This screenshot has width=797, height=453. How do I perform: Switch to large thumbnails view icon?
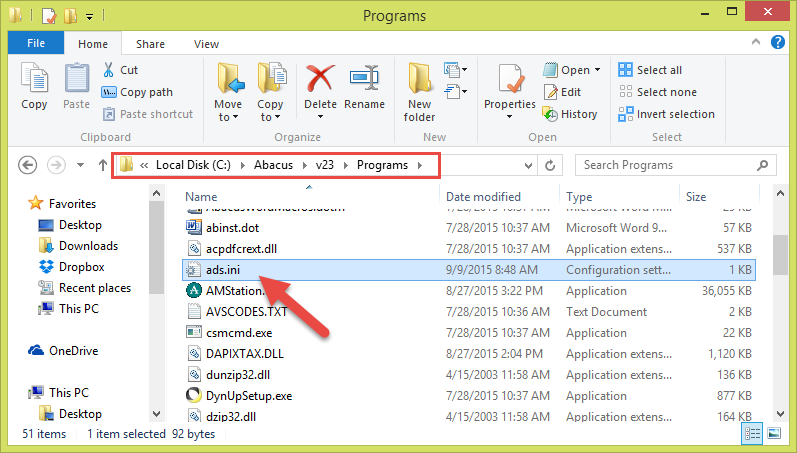pyautogui.click(x=774, y=433)
